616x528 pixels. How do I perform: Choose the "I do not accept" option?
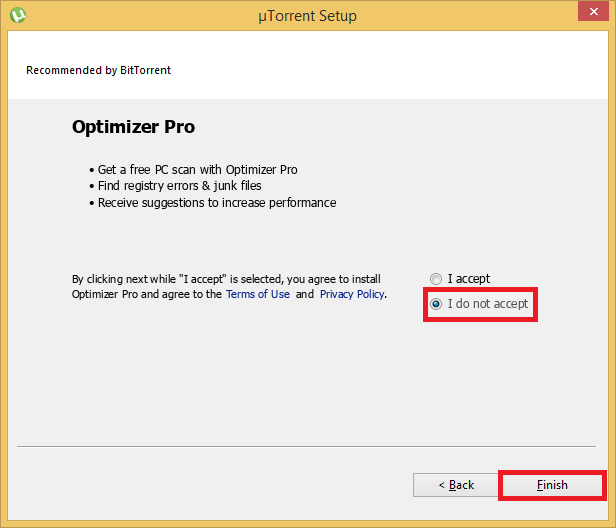pos(435,303)
